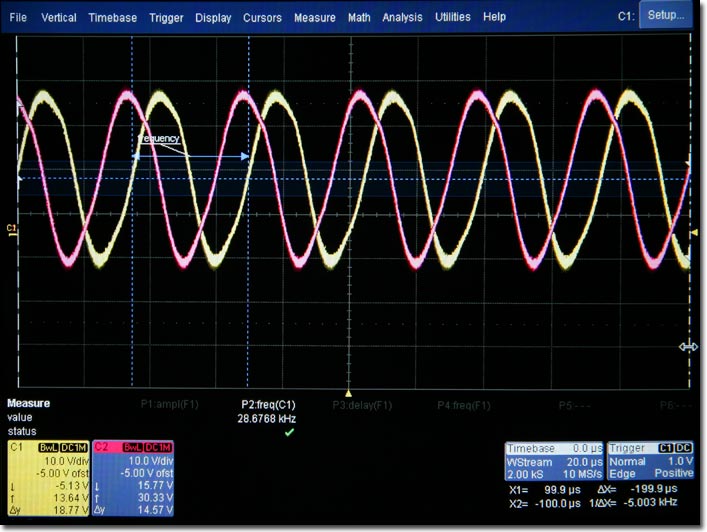Select the P3:delay(F1) measurement slot
The height and width of the screenshot is (532, 707).
point(362,405)
